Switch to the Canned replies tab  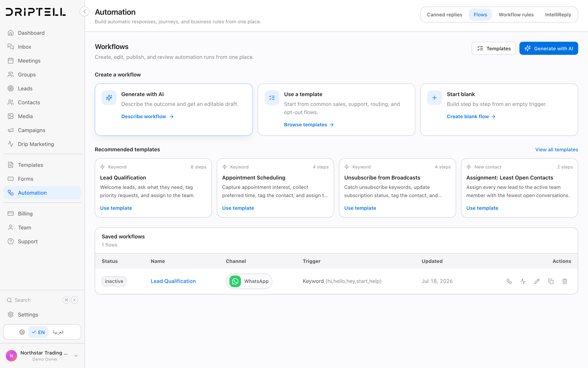[444, 15]
